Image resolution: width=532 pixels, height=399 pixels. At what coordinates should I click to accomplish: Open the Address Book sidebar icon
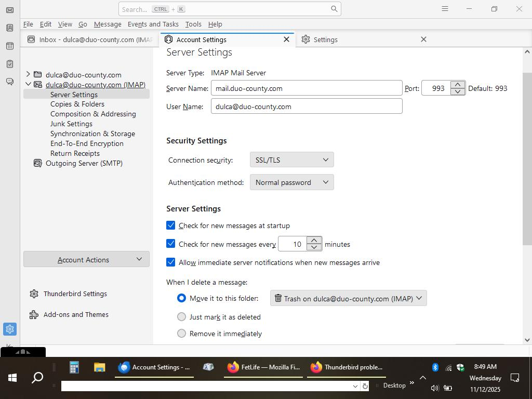click(x=9, y=28)
